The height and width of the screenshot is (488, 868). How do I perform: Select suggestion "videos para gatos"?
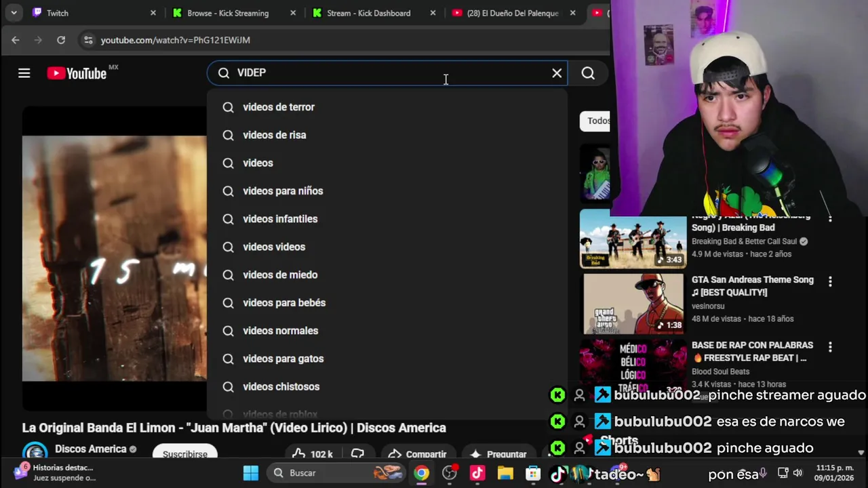pyautogui.click(x=387, y=359)
